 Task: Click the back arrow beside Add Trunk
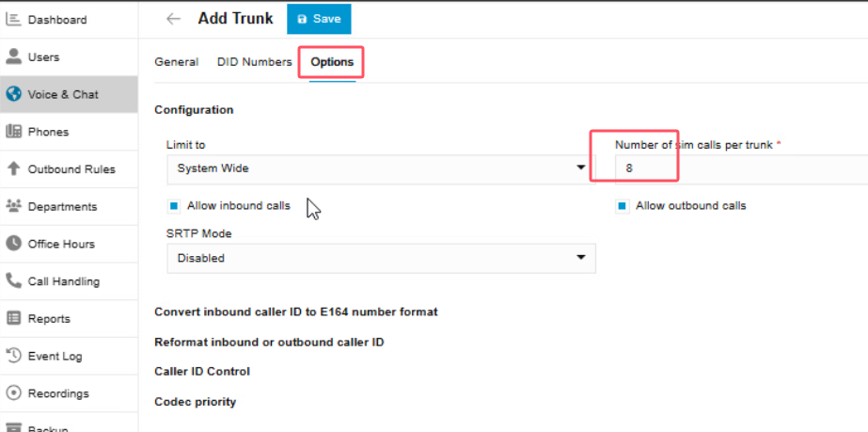pos(173,19)
